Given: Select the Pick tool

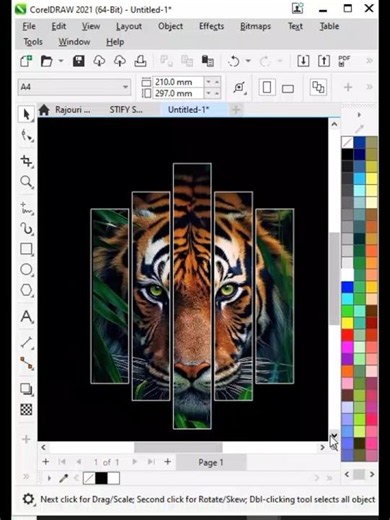Looking at the screenshot, I should coord(27,114).
